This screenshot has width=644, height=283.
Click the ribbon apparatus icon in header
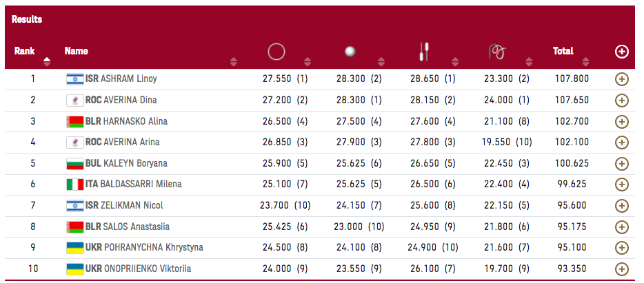[x=496, y=52]
